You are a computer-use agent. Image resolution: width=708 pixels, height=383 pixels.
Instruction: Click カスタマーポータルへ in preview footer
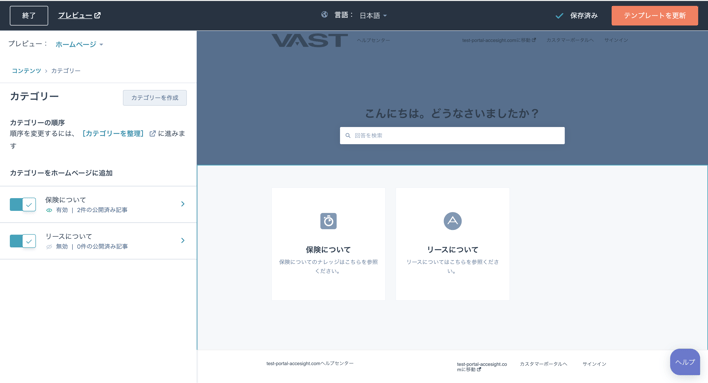tap(543, 364)
